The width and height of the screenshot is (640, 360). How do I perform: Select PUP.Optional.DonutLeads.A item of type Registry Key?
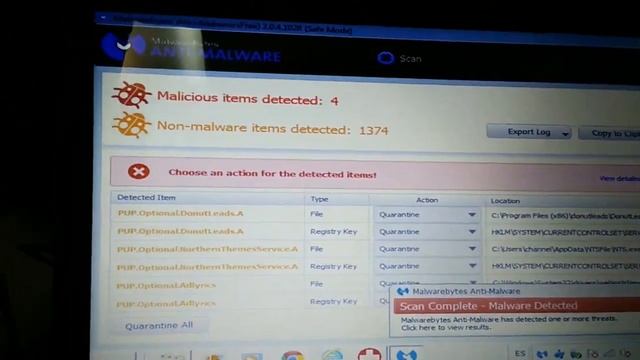[x=180, y=231]
